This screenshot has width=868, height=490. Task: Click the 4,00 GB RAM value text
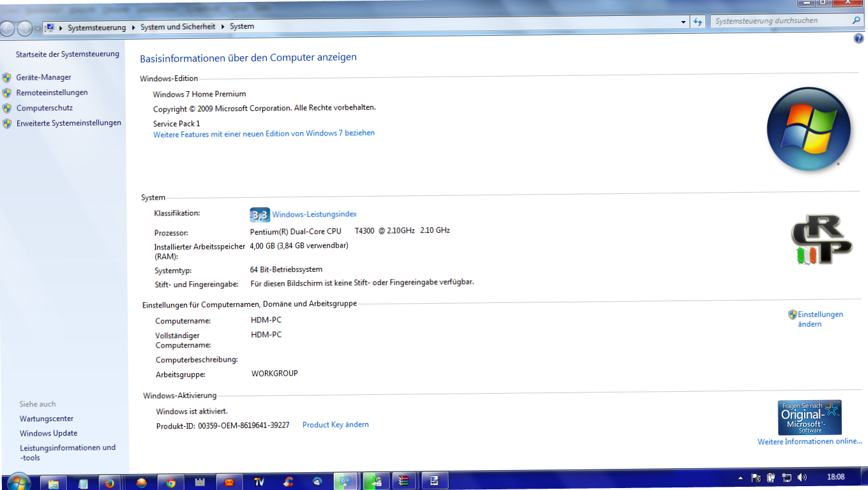pos(299,246)
